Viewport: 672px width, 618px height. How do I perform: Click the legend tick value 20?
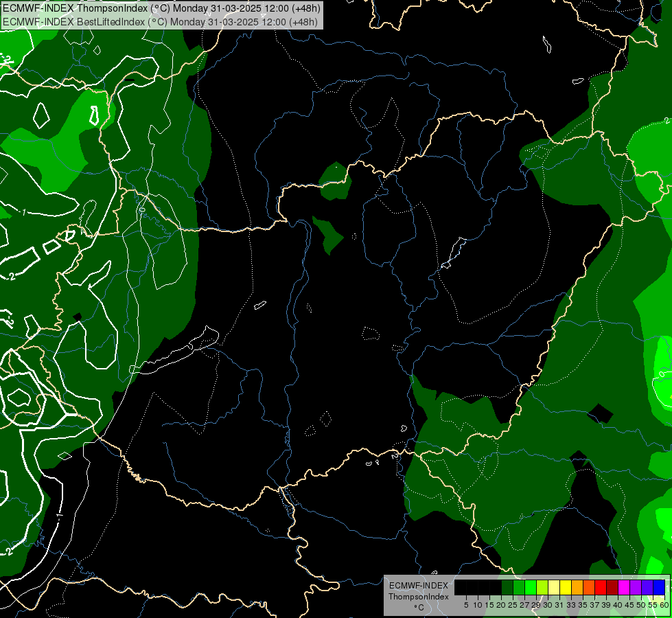(501, 605)
